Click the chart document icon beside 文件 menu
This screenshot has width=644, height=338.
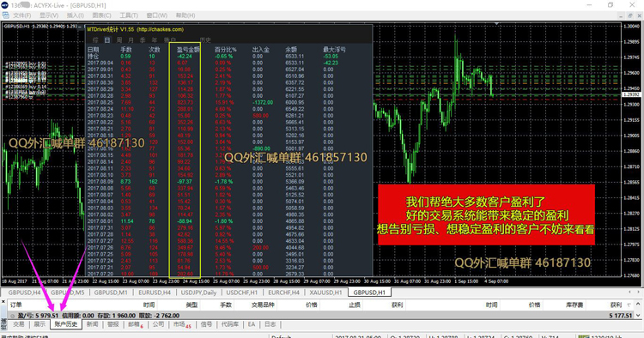(5, 15)
